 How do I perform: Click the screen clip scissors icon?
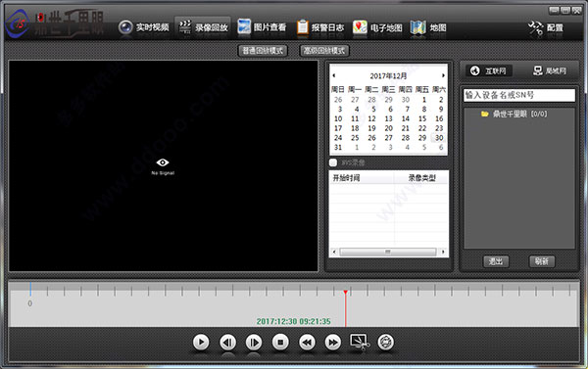pos(360,342)
